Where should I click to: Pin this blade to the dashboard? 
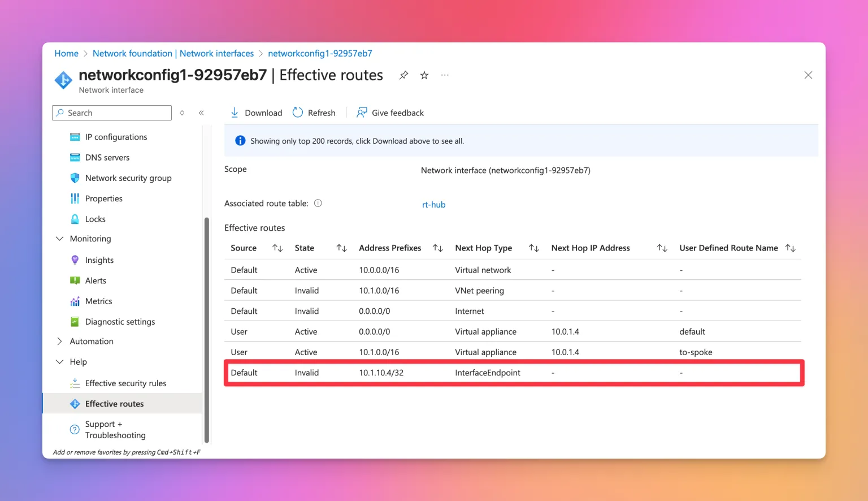tap(403, 75)
